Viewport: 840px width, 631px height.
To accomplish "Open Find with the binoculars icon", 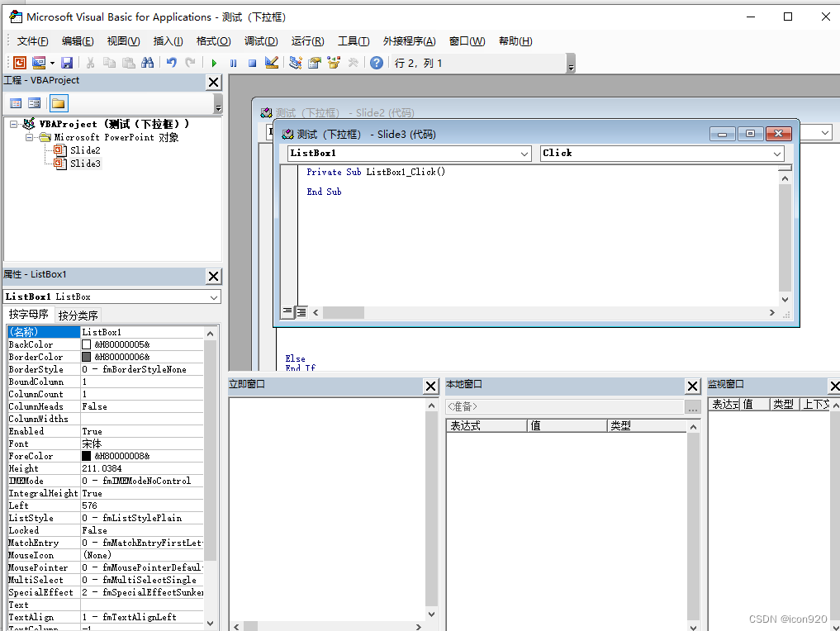I will 147,63.
